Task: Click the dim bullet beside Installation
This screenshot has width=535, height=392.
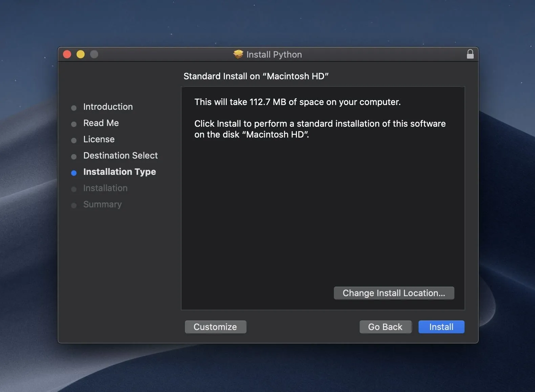Action: coord(74,189)
